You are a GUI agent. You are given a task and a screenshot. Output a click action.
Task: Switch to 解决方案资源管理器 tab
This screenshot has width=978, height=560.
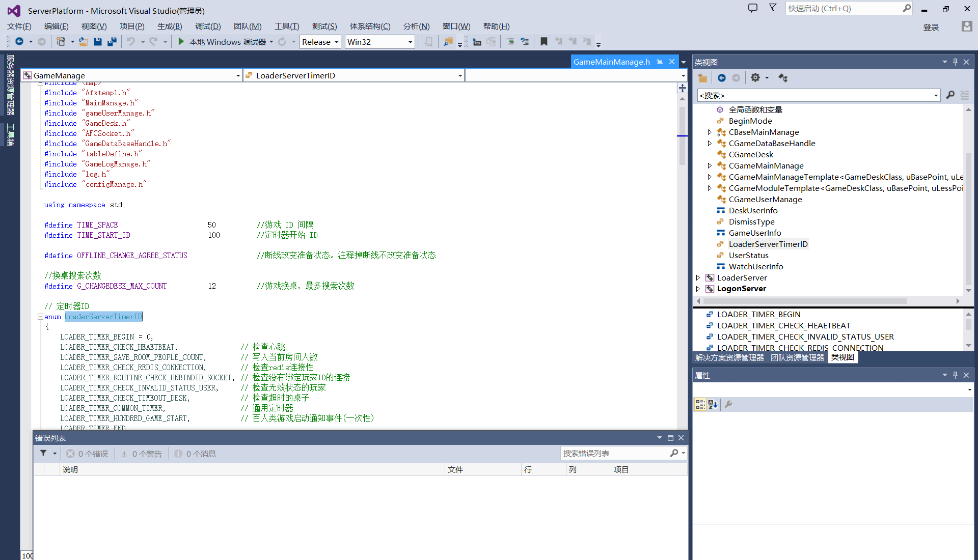click(729, 357)
